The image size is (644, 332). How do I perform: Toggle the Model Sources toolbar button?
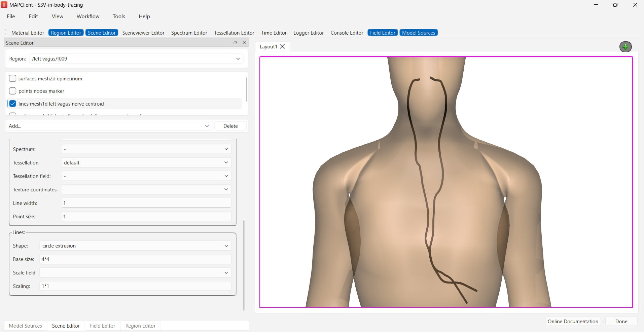(419, 33)
